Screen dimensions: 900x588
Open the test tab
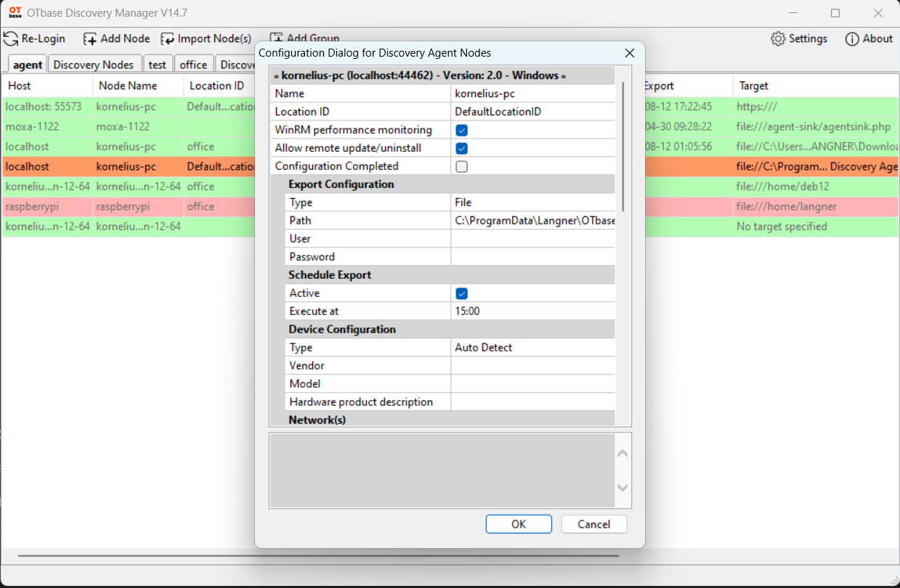click(x=158, y=65)
